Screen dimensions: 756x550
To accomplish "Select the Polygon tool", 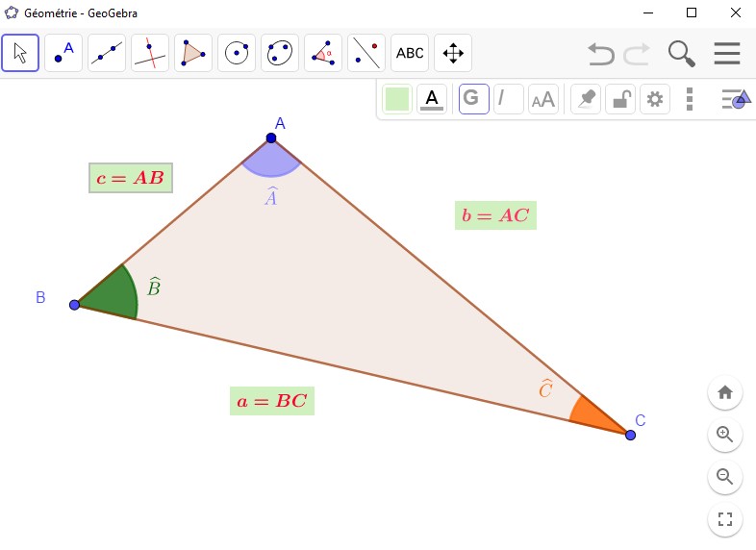I will 193,53.
